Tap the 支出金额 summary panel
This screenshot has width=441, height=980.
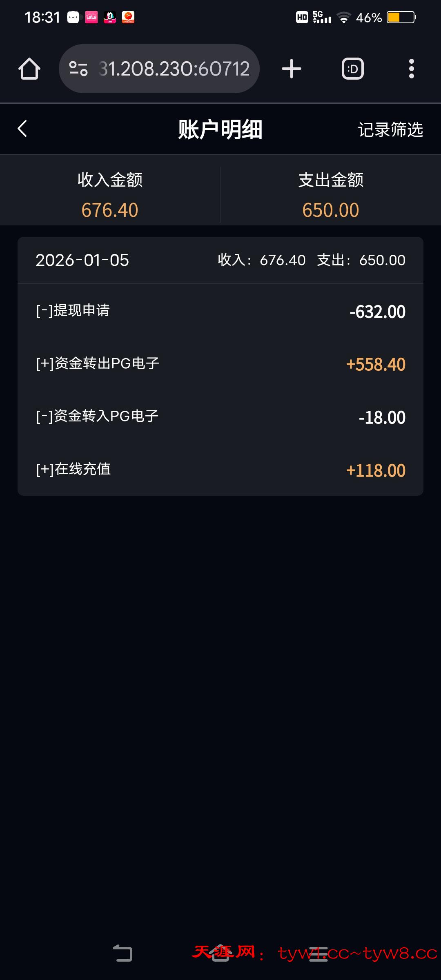pos(330,195)
